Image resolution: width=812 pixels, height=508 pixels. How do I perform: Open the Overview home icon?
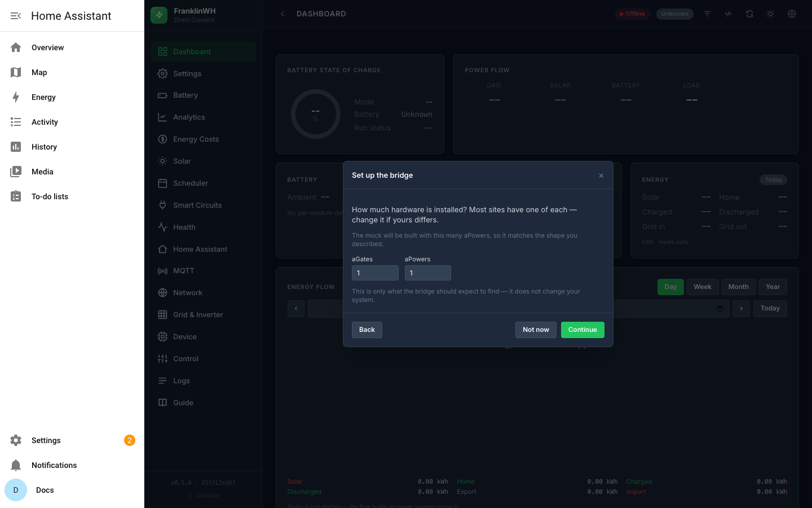pyautogui.click(x=16, y=47)
